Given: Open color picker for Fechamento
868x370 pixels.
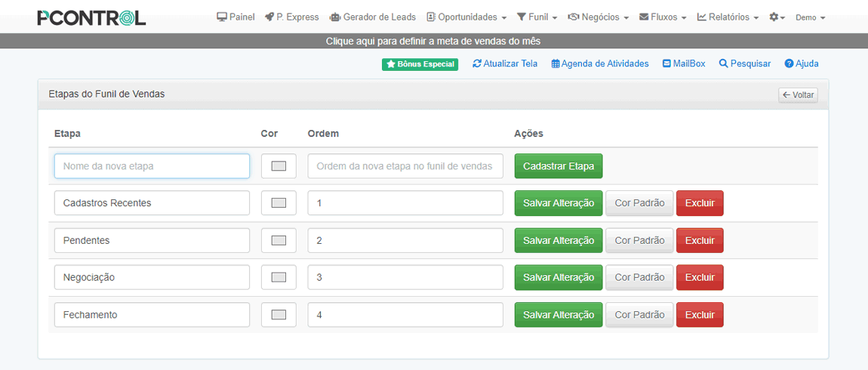Looking at the screenshot, I should coord(279,315).
